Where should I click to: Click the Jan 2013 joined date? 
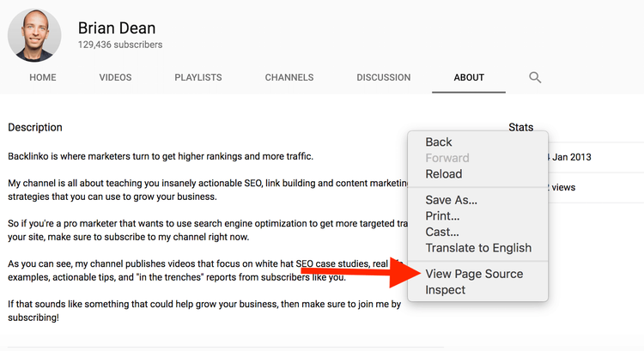[x=569, y=157]
